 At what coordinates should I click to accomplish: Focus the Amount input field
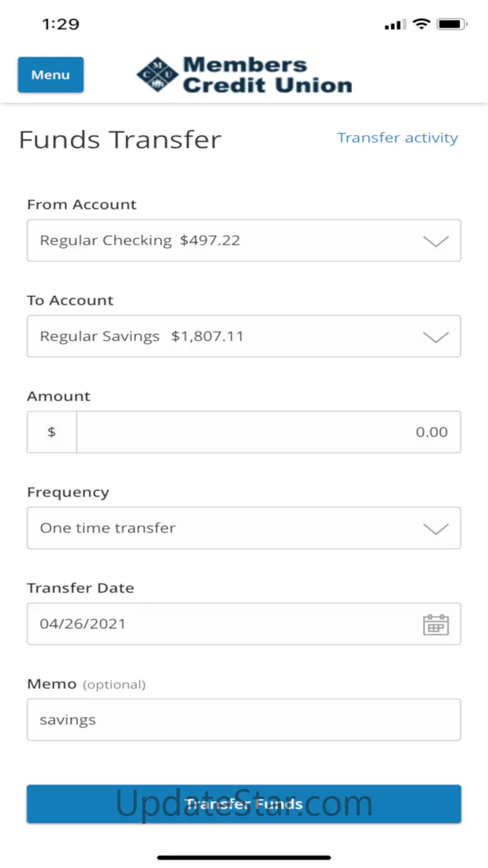click(268, 432)
